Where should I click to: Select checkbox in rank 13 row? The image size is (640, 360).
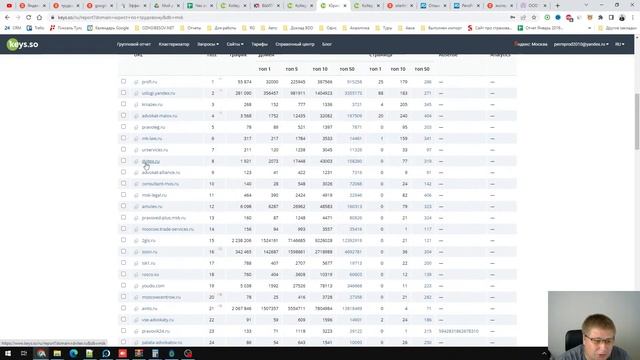click(x=123, y=218)
